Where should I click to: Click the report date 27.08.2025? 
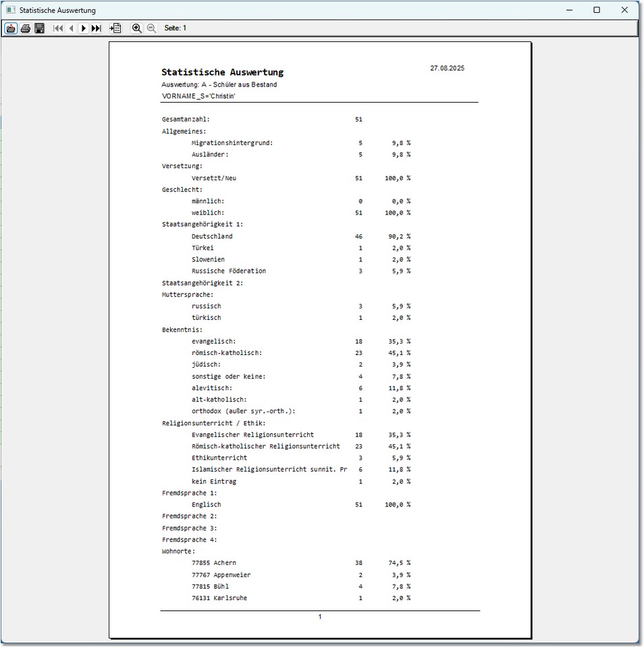click(x=447, y=68)
